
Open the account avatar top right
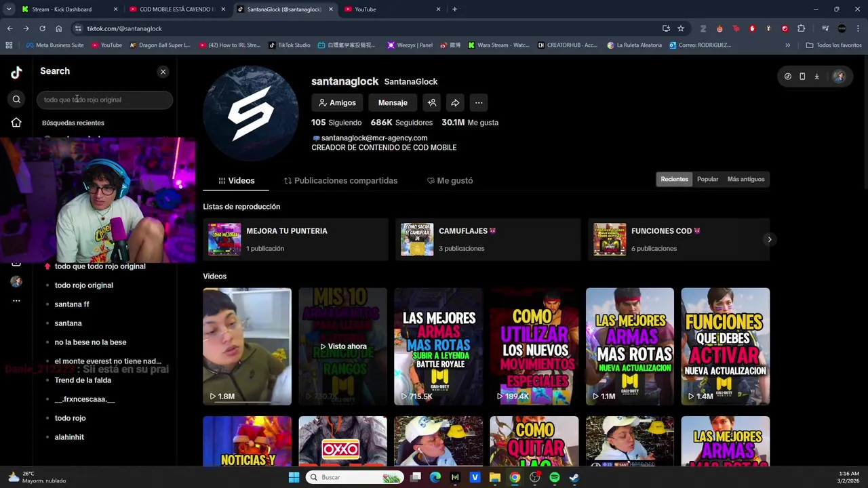coord(839,77)
